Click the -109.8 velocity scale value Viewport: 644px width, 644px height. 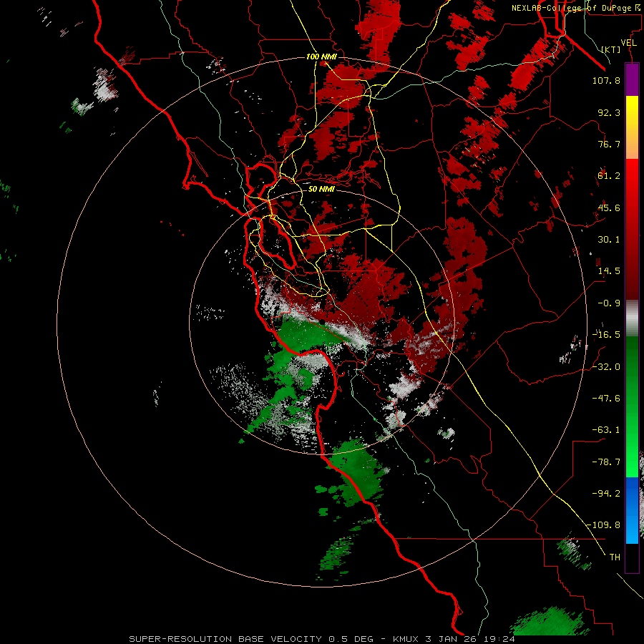pyautogui.click(x=604, y=525)
